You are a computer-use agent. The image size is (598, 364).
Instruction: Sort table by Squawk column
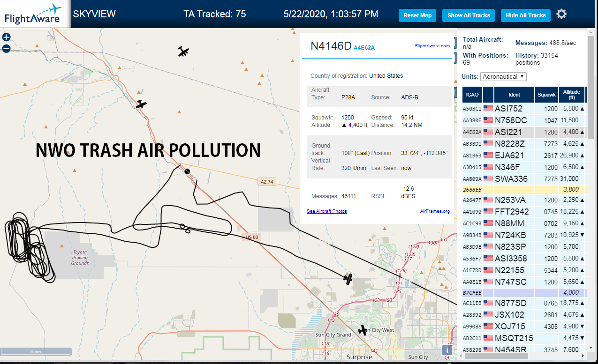546,95
